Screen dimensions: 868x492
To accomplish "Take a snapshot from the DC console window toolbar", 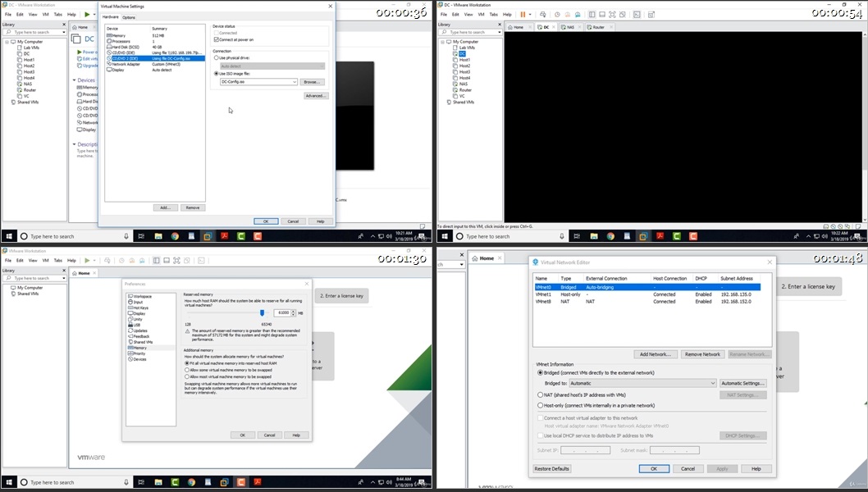I will (557, 15).
